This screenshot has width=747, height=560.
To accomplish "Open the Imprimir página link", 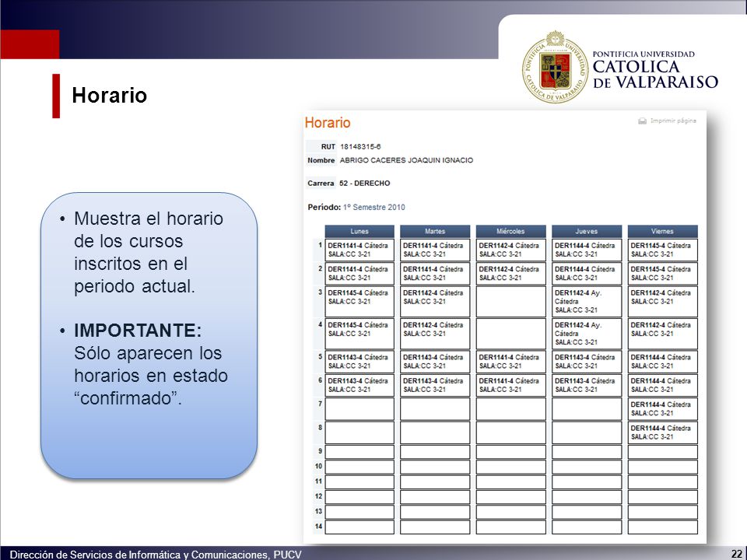I will pyautogui.click(x=673, y=121).
